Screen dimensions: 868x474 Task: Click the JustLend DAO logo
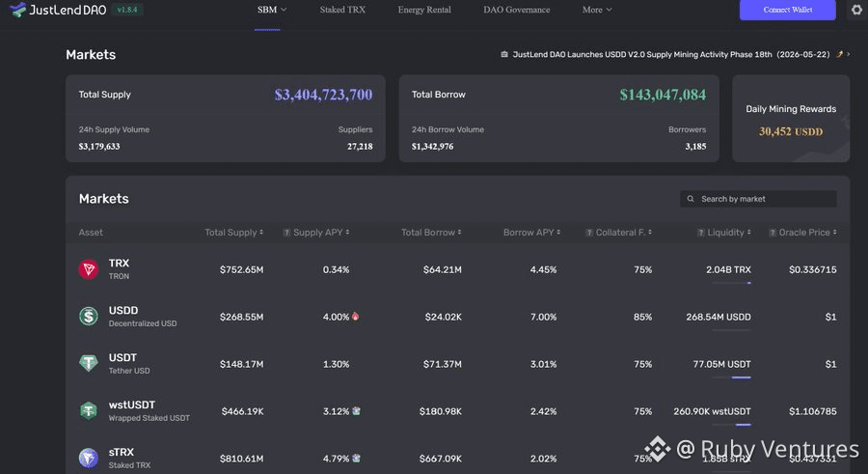58,10
